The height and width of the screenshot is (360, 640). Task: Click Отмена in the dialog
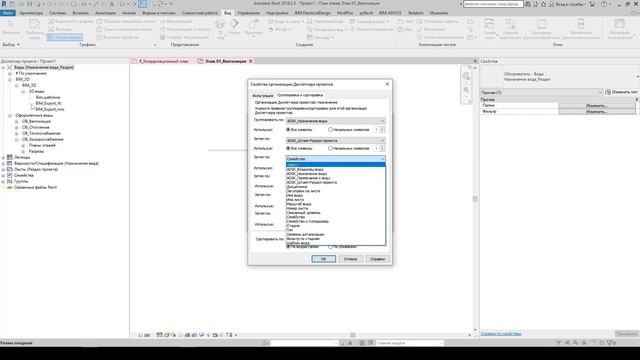click(350, 259)
